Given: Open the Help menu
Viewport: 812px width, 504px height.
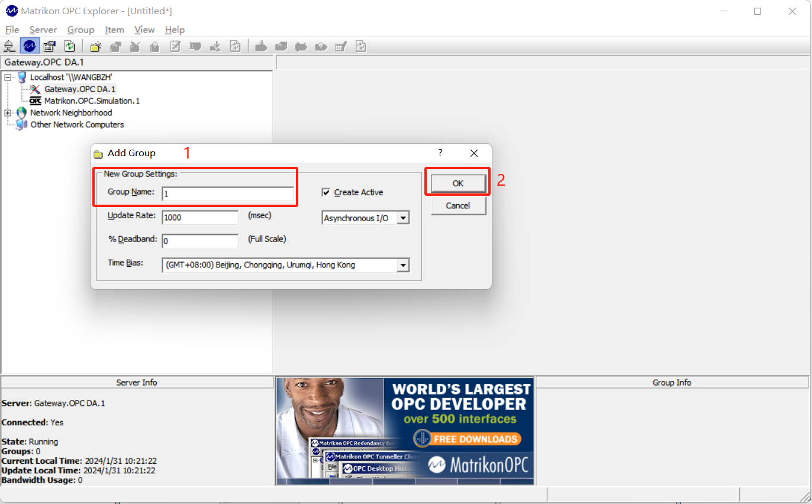Looking at the screenshot, I should point(175,30).
